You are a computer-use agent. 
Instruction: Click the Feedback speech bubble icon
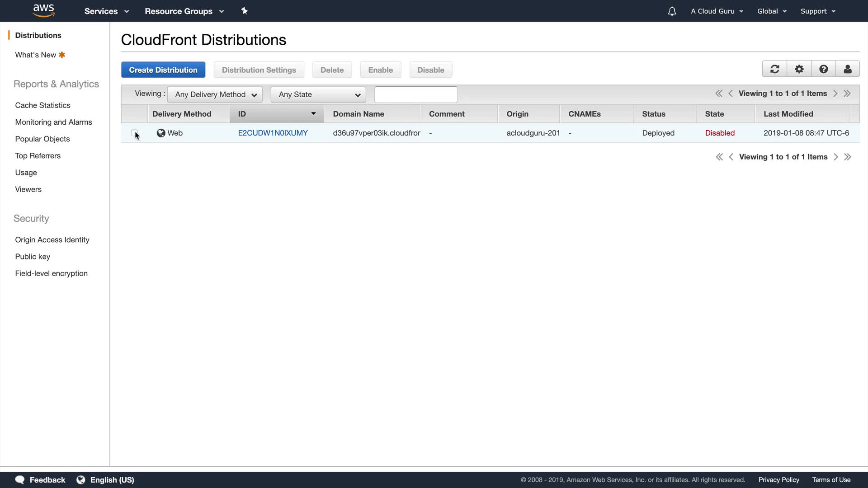[x=20, y=479]
